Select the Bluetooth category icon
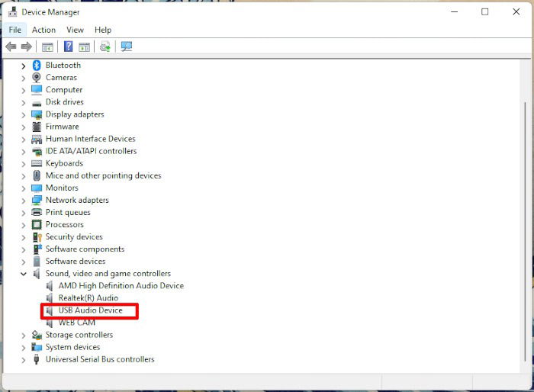This screenshot has height=392, width=534. 37,65
